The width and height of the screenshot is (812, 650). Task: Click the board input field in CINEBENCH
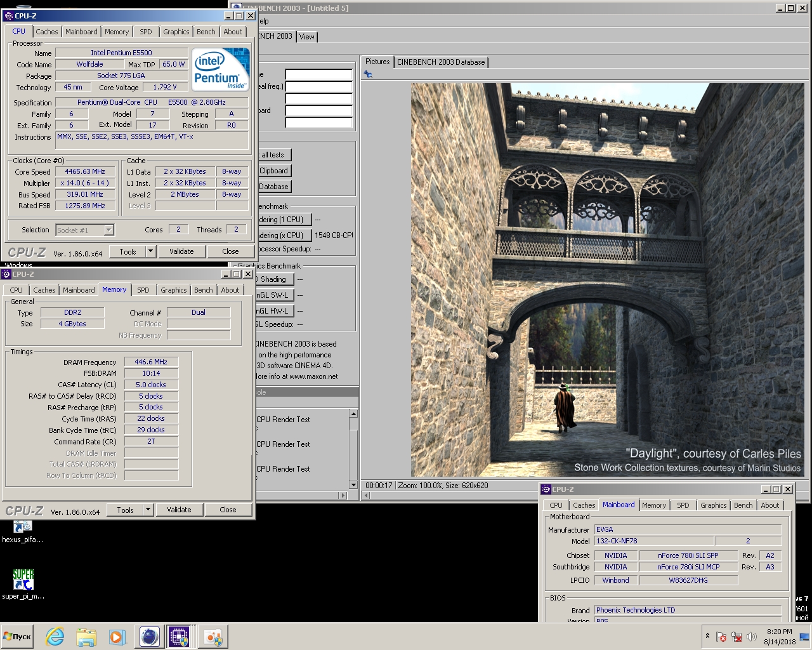pyautogui.click(x=318, y=110)
